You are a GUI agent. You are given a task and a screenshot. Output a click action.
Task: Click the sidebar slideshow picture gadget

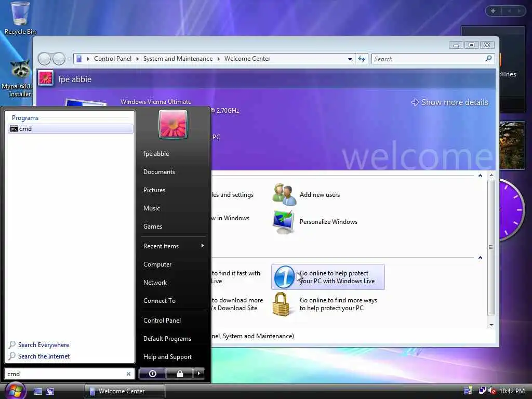pyautogui.click(x=512, y=145)
